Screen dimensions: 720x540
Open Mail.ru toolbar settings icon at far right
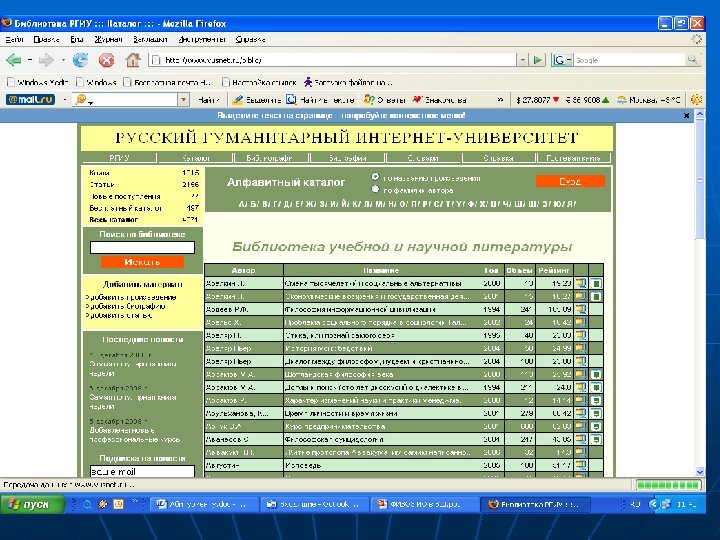coord(696,99)
